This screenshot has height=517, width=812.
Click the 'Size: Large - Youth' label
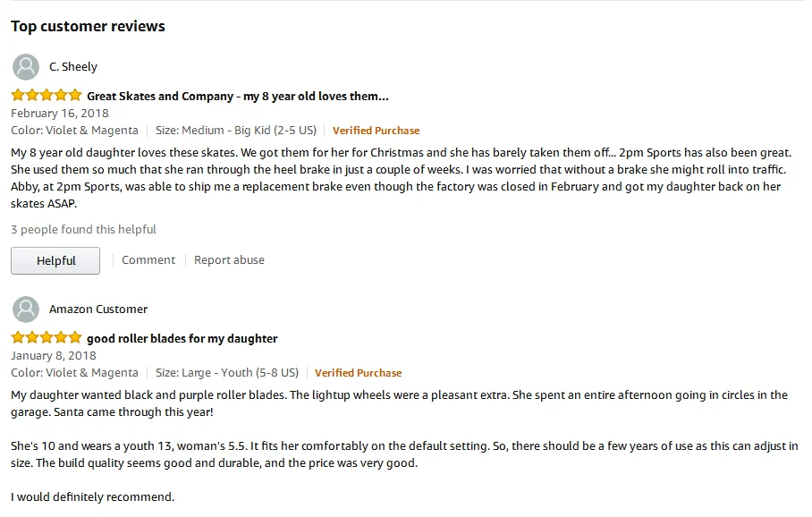227,373
